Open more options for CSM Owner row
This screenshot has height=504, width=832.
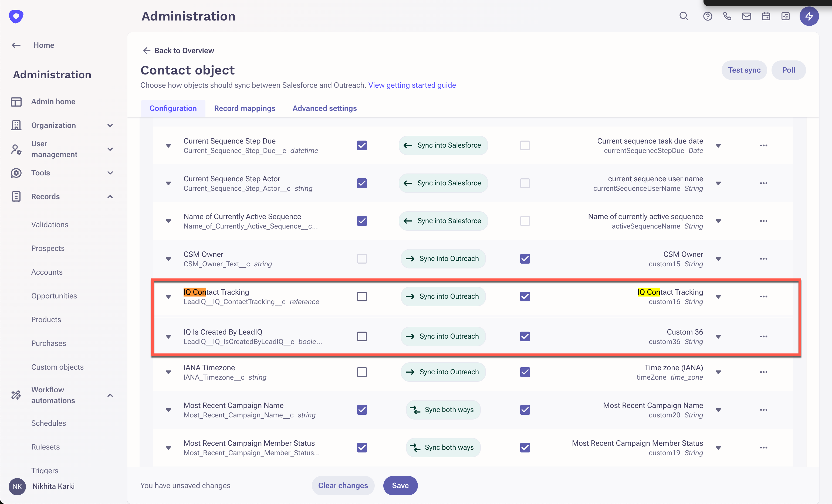click(763, 258)
